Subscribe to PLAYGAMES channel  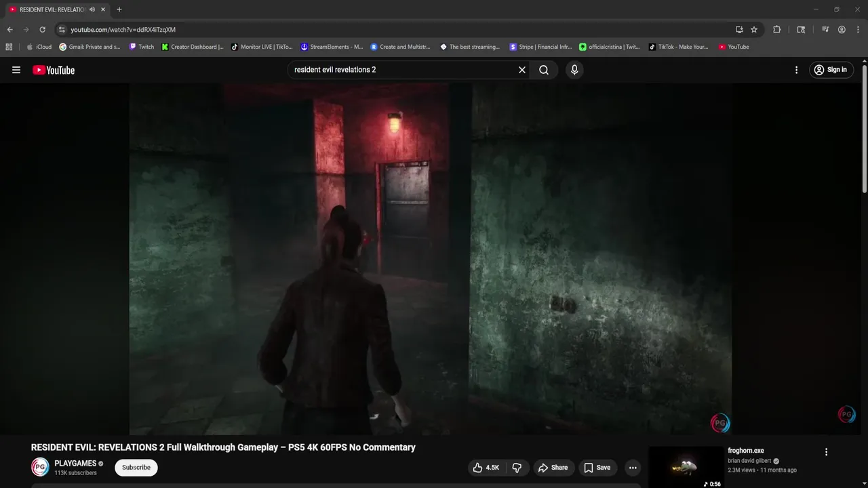pos(136,468)
